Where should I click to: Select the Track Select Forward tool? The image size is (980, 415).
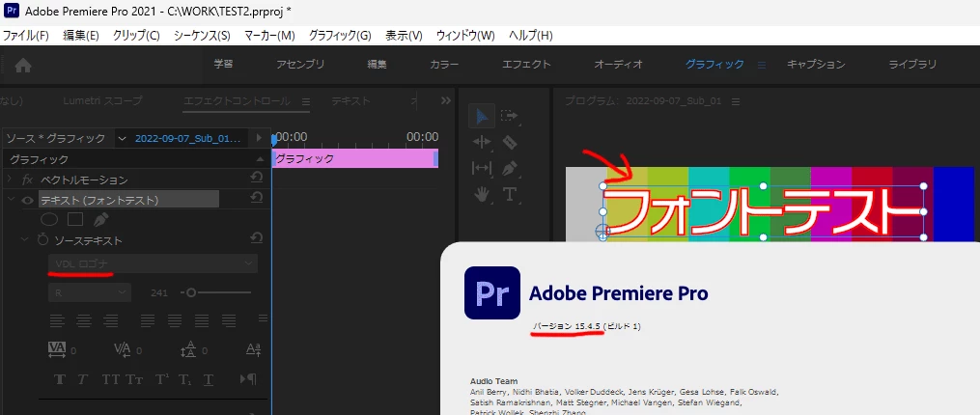click(x=510, y=116)
